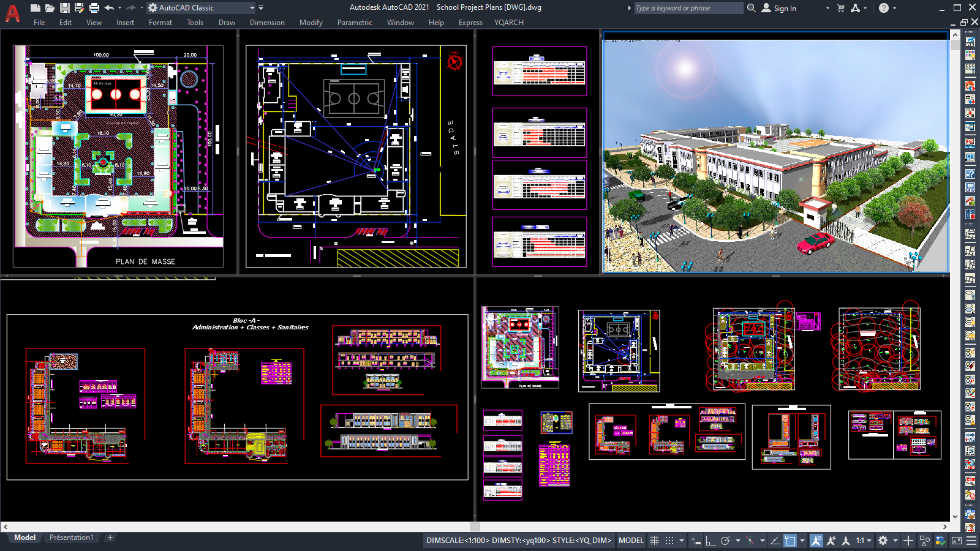Viewport: 980px width, 551px height.
Task: Click the MODEL button in status bar
Action: pyautogui.click(x=630, y=541)
